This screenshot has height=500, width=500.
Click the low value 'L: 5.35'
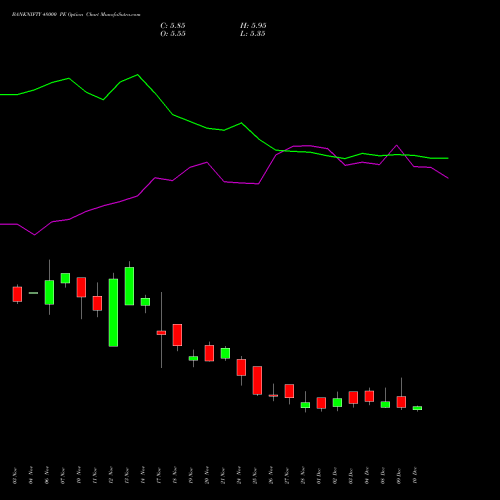coord(253,34)
